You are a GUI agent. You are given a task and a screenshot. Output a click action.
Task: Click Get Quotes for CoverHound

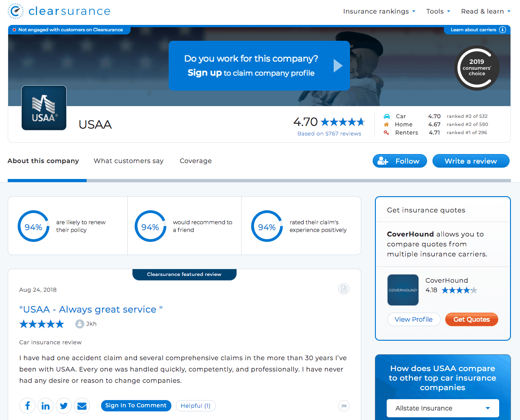coord(471,319)
